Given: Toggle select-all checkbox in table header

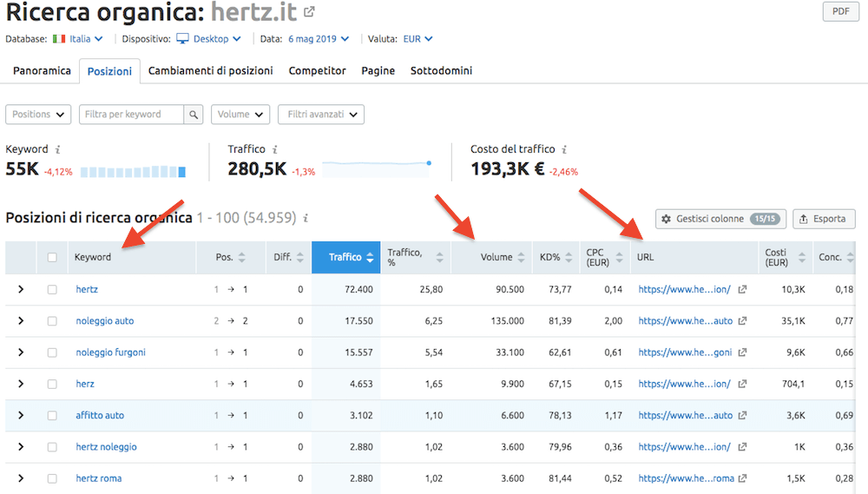Looking at the screenshot, I should tap(52, 258).
